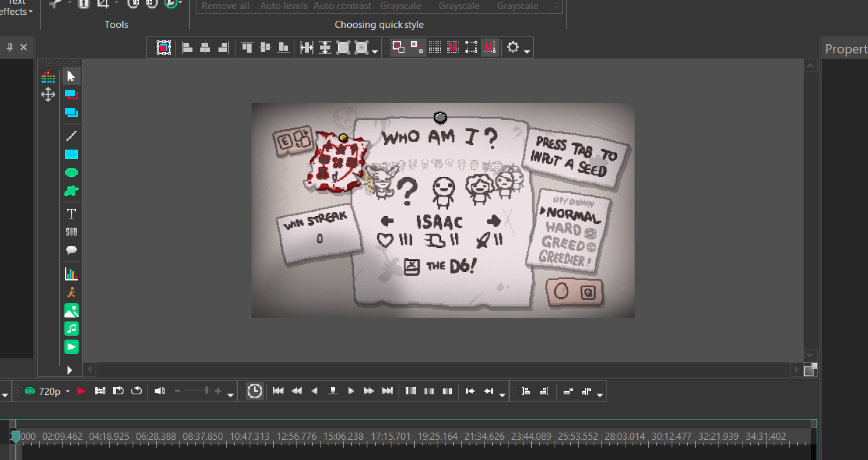Toggle the red-magnet snap-to-grid option

453,47
